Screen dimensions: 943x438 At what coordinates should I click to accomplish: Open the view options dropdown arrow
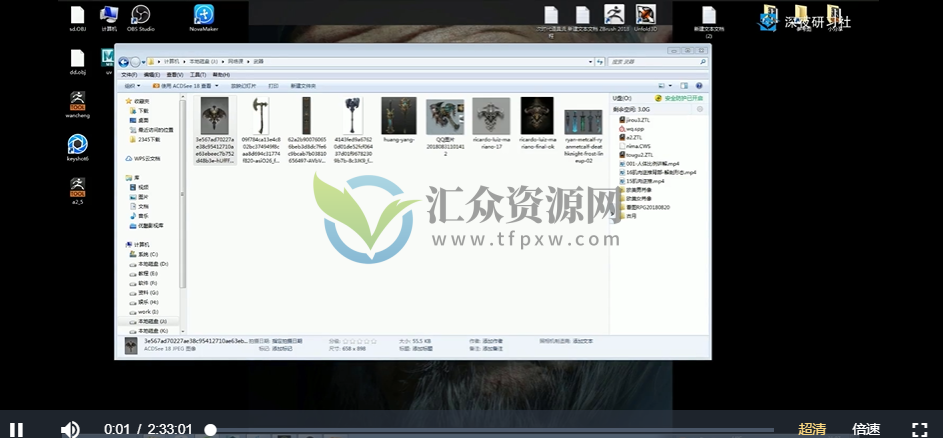(669, 86)
